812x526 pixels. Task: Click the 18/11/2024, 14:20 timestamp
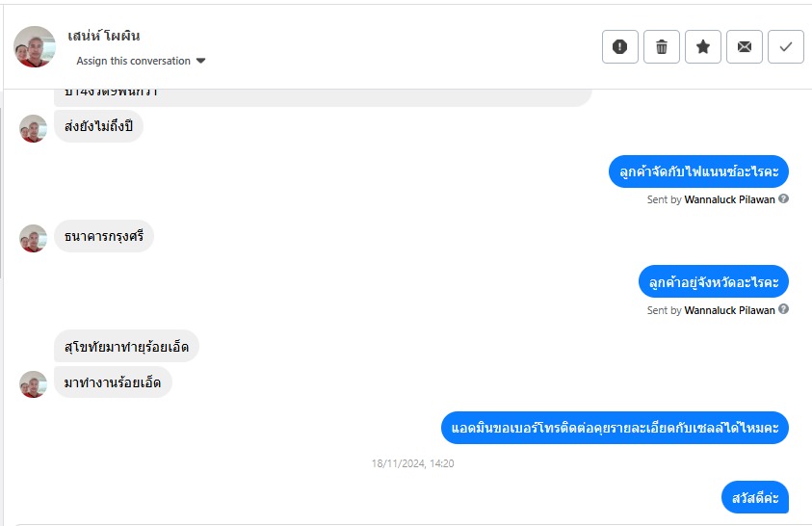412,463
